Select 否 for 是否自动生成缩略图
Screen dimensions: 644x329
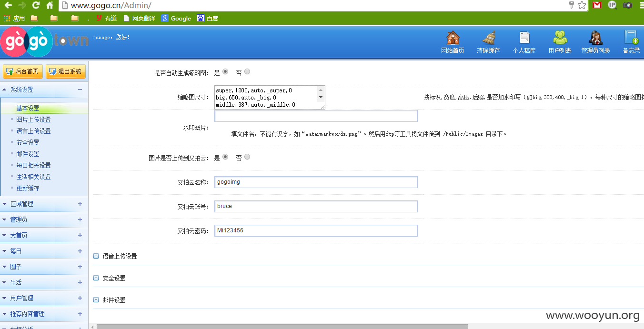(x=247, y=72)
